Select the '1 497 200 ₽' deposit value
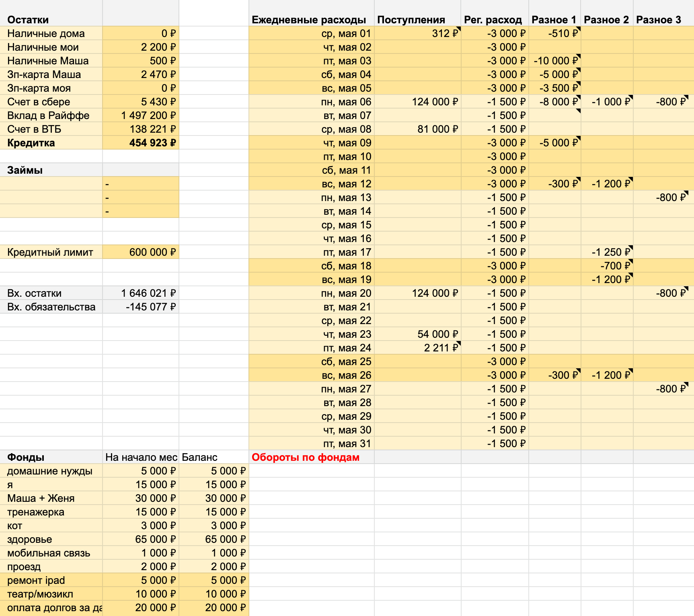The width and height of the screenshot is (694, 616). coord(141,115)
